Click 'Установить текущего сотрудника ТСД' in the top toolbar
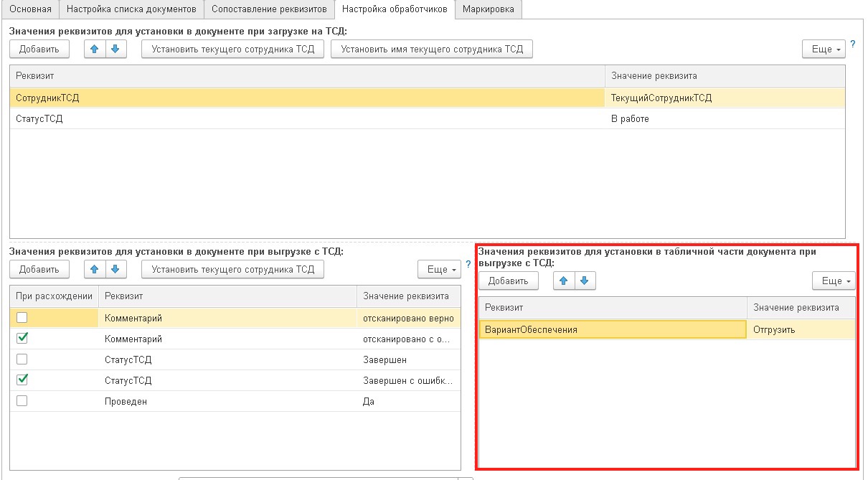Screen dimensions: 868x480 233,49
